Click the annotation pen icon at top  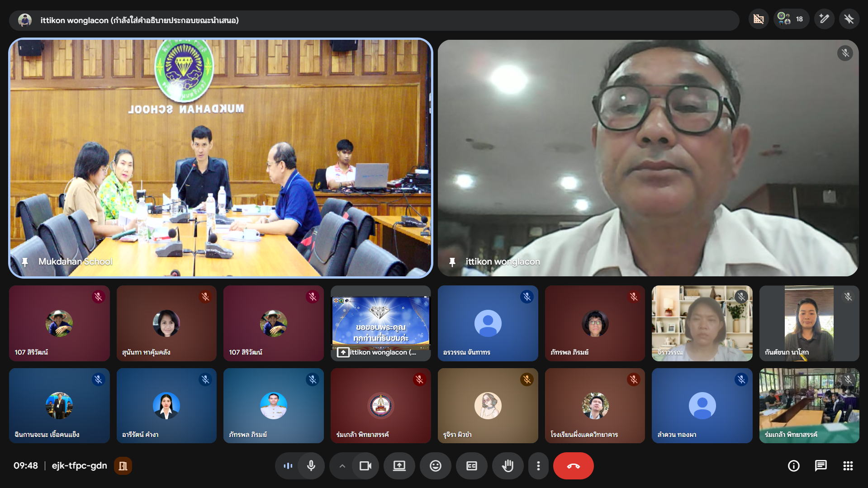(x=824, y=19)
